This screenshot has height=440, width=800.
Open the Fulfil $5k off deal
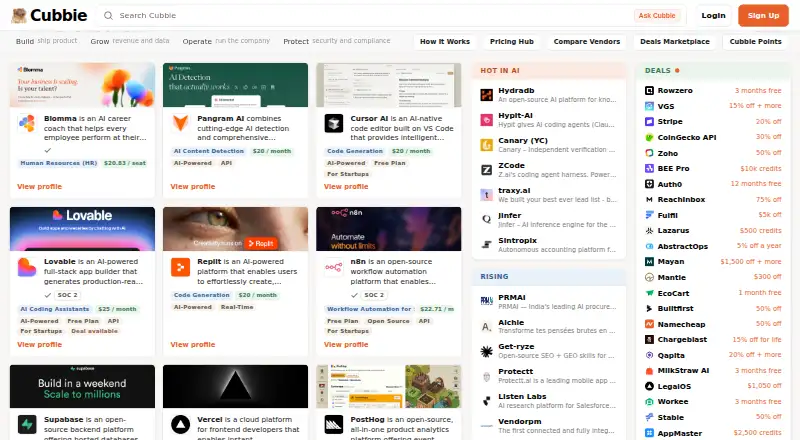pos(713,215)
